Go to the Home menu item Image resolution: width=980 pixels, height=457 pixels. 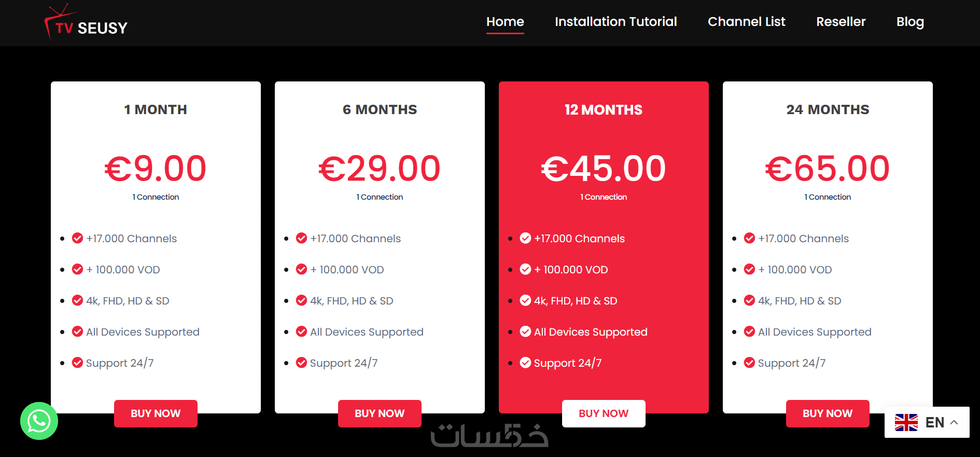point(505,22)
